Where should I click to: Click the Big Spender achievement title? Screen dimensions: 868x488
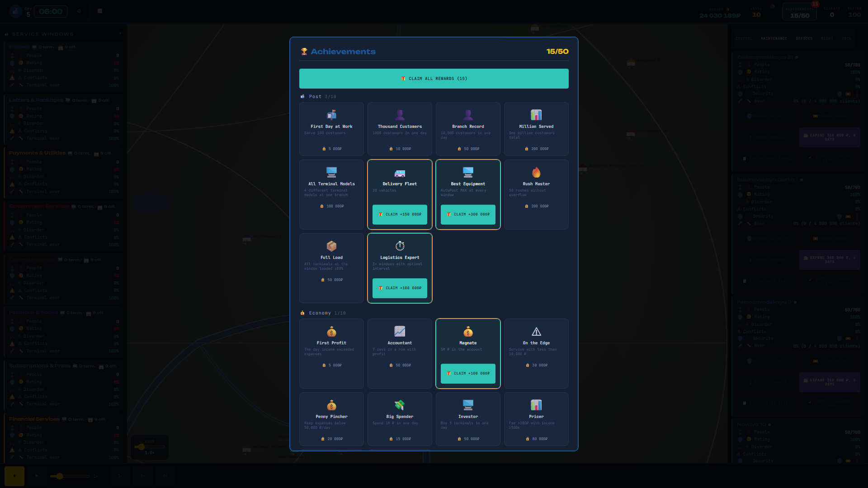pyautogui.click(x=400, y=417)
